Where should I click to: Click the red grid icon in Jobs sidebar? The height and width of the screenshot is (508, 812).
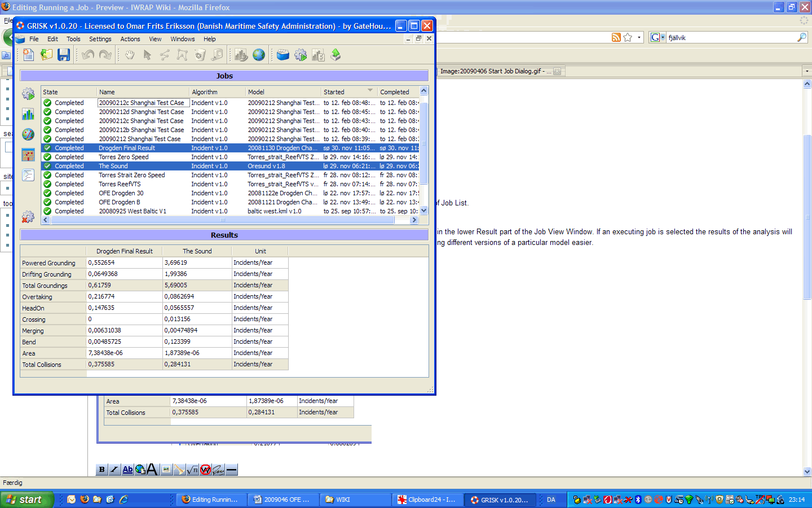coord(28,155)
